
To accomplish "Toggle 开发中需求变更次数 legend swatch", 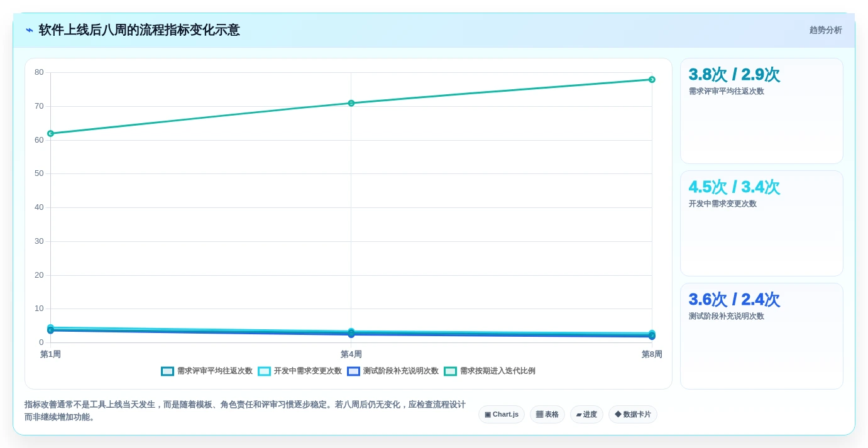I will click(264, 371).
